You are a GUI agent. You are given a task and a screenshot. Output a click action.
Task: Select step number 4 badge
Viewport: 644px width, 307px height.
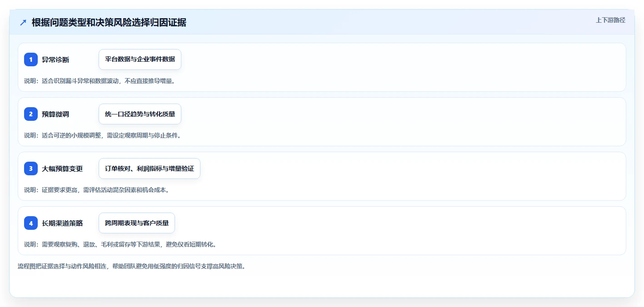click(x=31, y=223)
